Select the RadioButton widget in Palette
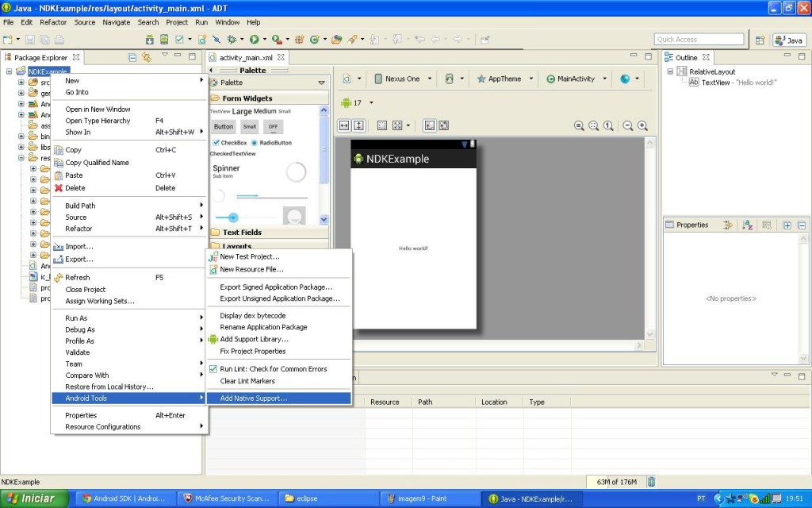 [x=271, y=143]
